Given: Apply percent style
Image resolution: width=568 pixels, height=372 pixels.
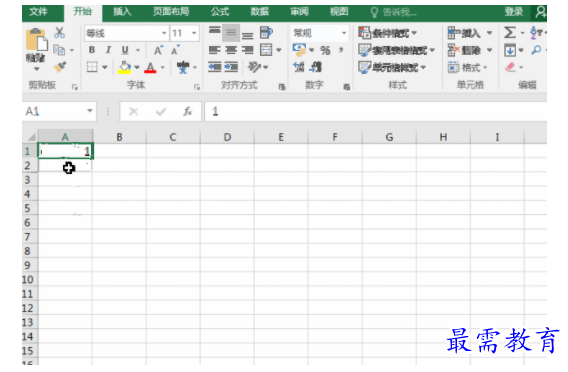Looking at the screenshot, I should point(325,50).
